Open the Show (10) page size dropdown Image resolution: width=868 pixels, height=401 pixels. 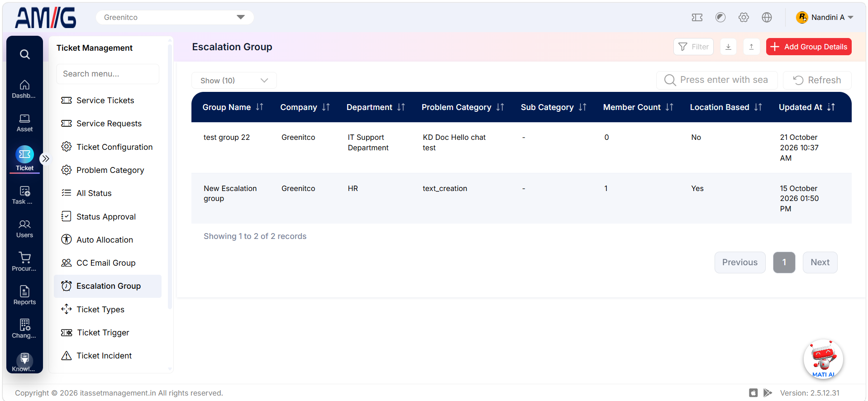pos(234,81)
